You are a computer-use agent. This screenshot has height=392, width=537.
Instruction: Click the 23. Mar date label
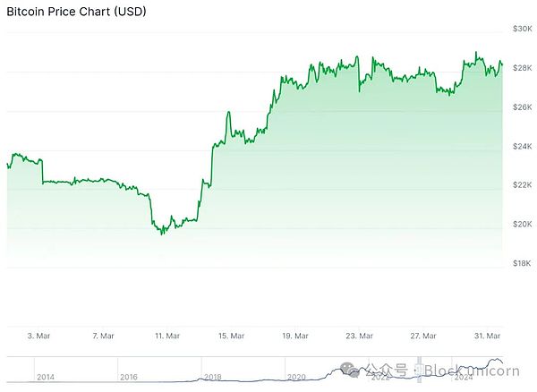(360, 336)
